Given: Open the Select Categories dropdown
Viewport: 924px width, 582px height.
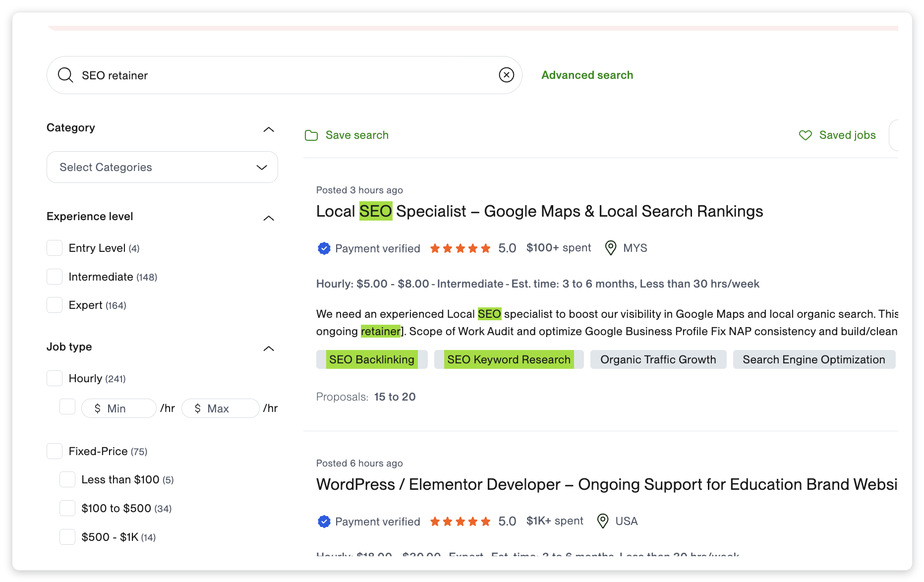Looking at the screenshot, I should tap(162, 167).
